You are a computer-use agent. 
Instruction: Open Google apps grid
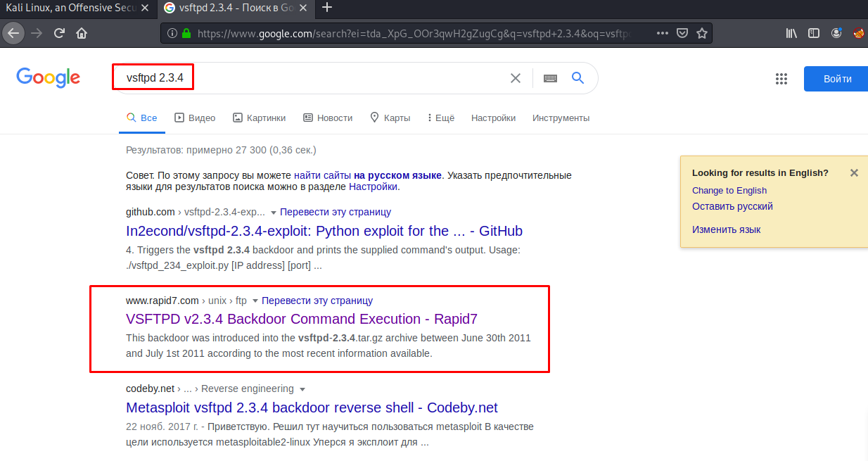pyautogui.click(x=781, y=79)
